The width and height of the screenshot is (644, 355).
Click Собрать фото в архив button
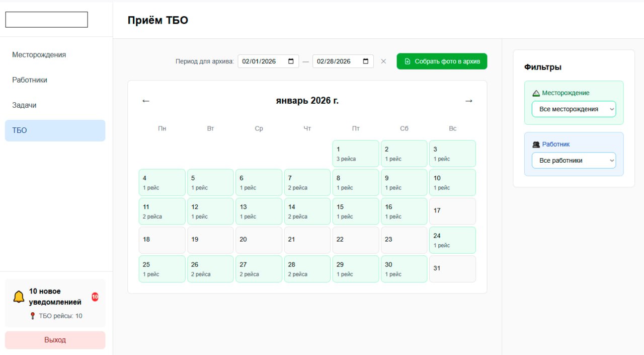click(x=442, y=61)
